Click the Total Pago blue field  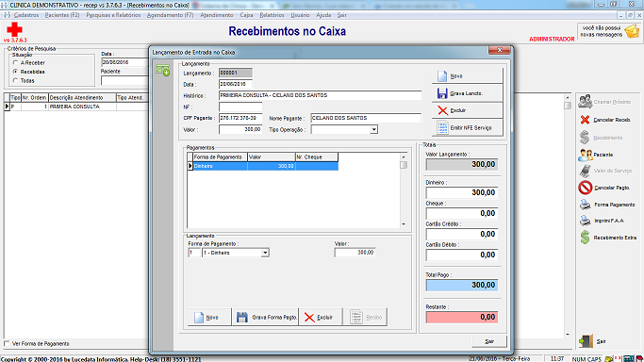pyautogui.click(x=462, y=286)
